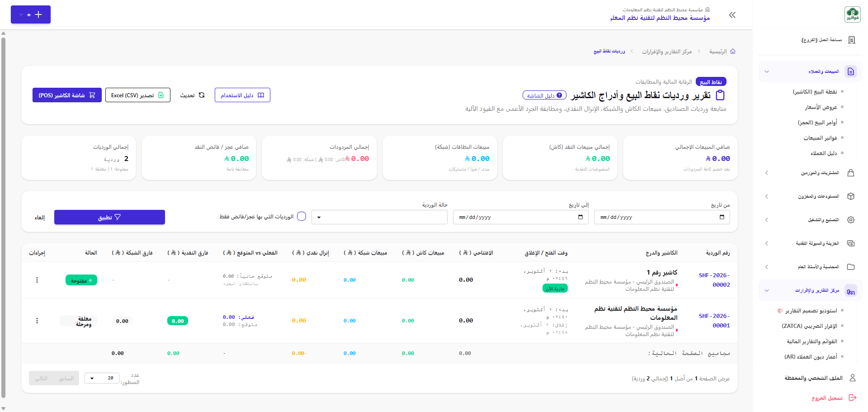Click the screen guide (دليل الشاشة) badge
Image resolution: width=868 pixels, height=412 pixels.
click(544, 95)
